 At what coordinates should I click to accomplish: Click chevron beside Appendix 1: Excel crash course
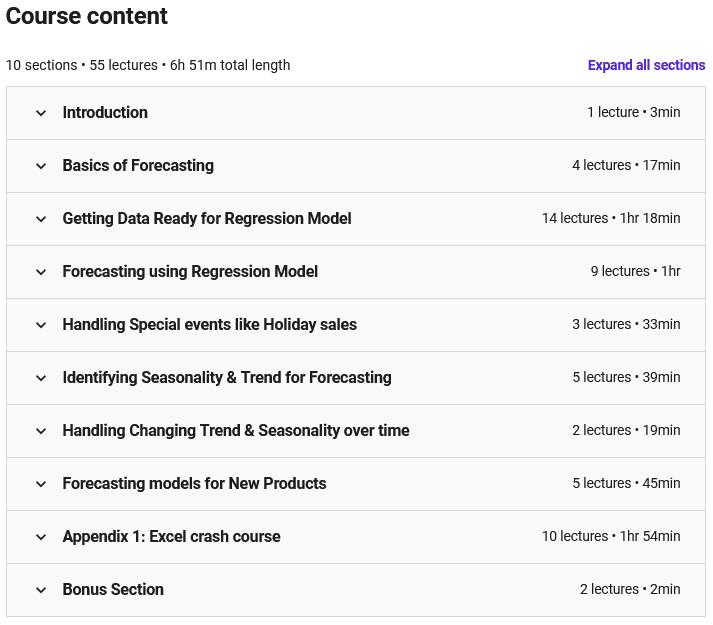point(41,537)
